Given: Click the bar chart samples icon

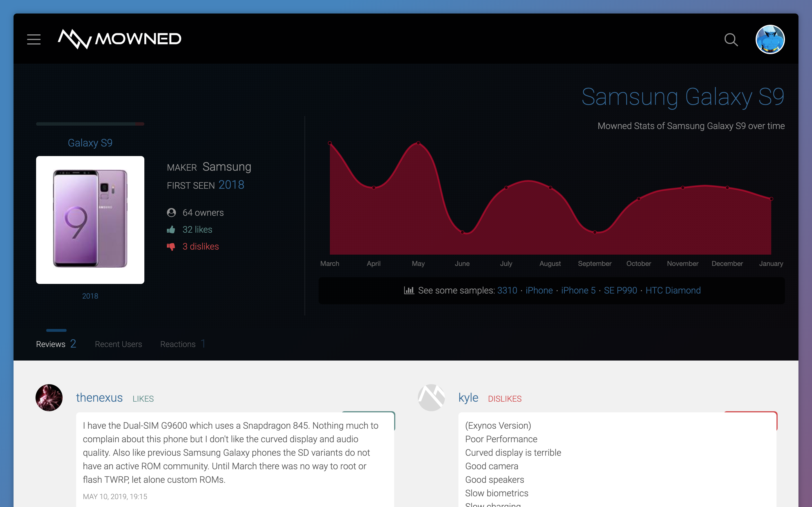Looking at the screenshot, I should click(x=409, y=290).
